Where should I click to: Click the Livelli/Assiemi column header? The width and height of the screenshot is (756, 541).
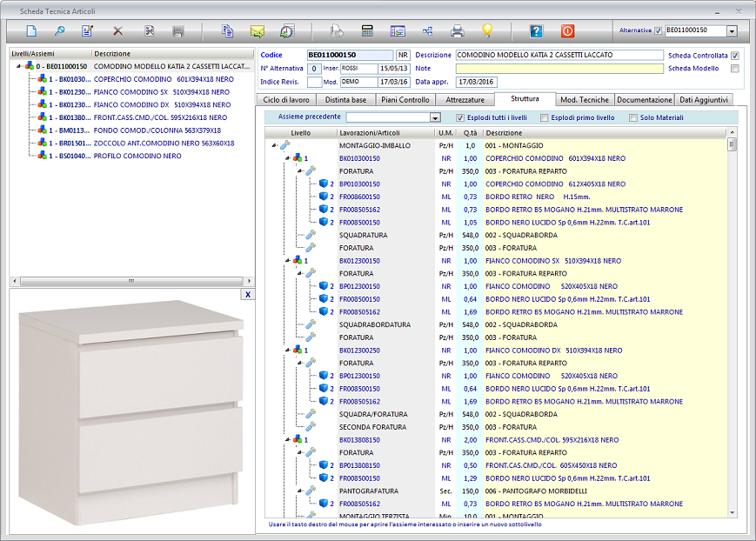(x=50, y=54)
